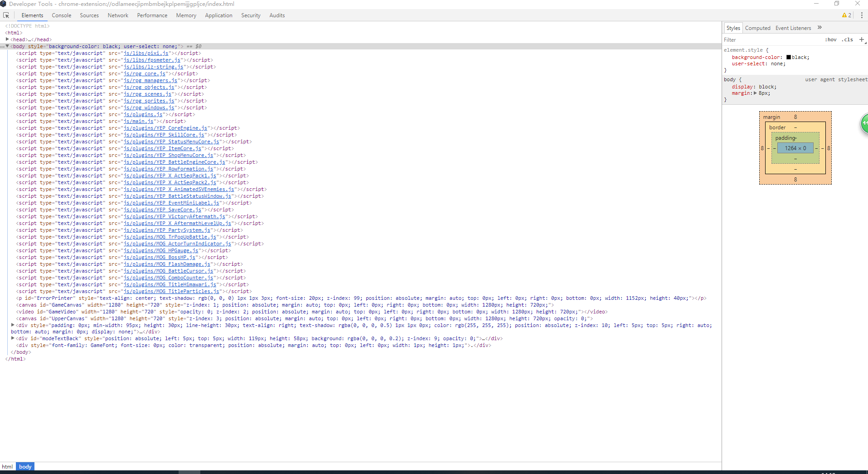The height and width of the screenshot is (474, 868).
Task: Select the GameCanvas canvas element line
Action: click(x=285, y=305)
